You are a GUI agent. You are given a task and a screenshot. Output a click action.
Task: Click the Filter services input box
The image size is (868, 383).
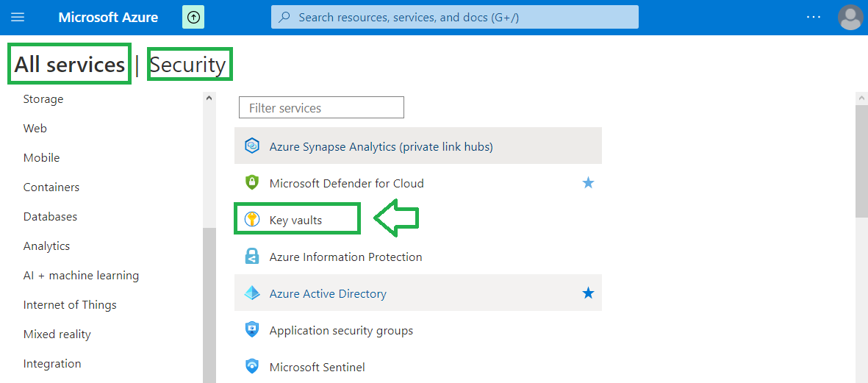coord(321,107)
